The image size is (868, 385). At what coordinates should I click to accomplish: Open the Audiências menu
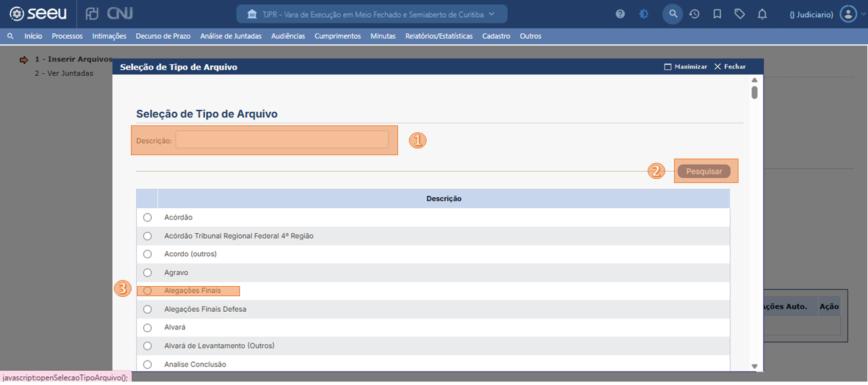(288, 36)
